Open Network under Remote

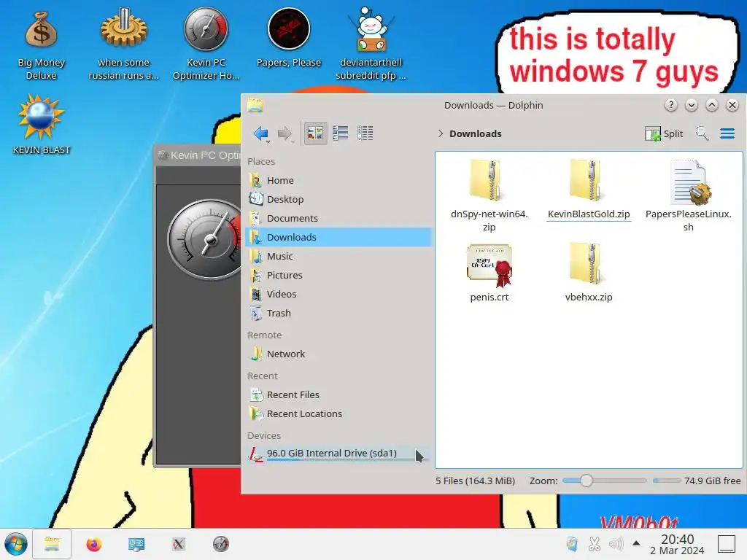click(338, 354)
